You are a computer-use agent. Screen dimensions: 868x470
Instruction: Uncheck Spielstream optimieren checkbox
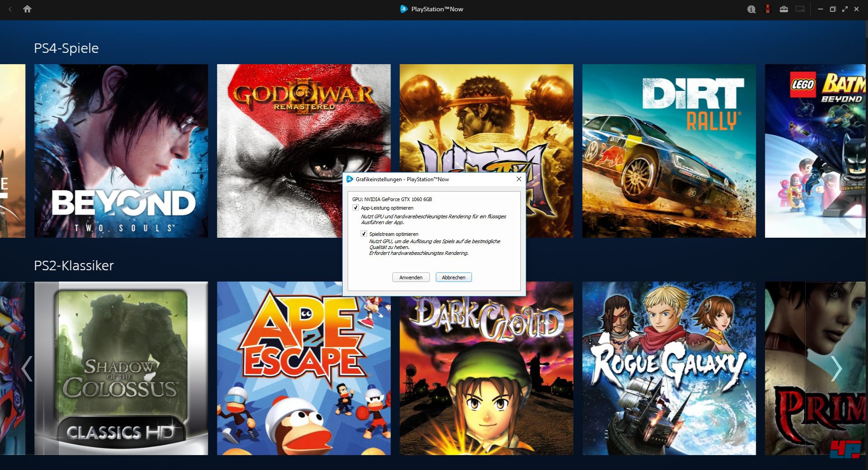click(x=364, y=234)
